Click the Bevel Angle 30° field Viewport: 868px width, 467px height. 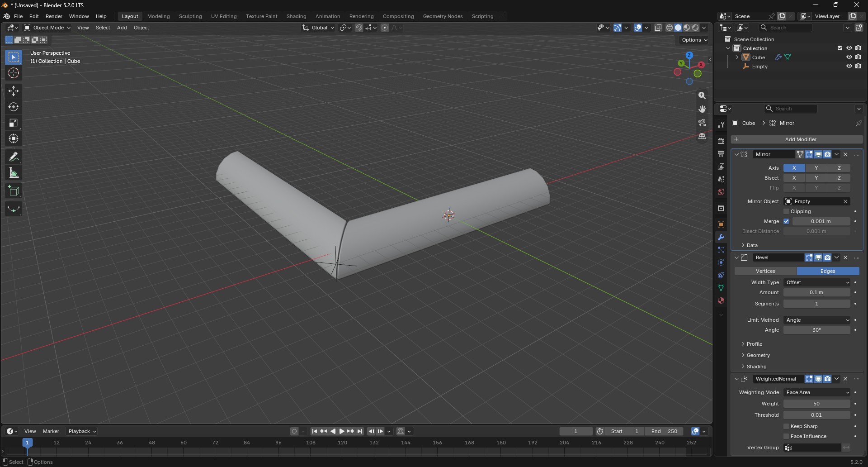point(817,330)
